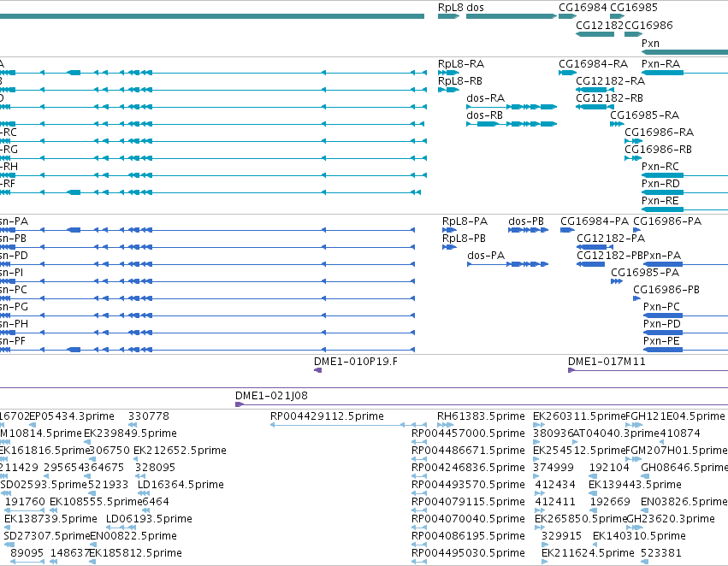Image resolution: width=728 pixels, height=566 pixels.
Task: Select the CG16986-PA protein label
Action: click(x=667, y=221)
